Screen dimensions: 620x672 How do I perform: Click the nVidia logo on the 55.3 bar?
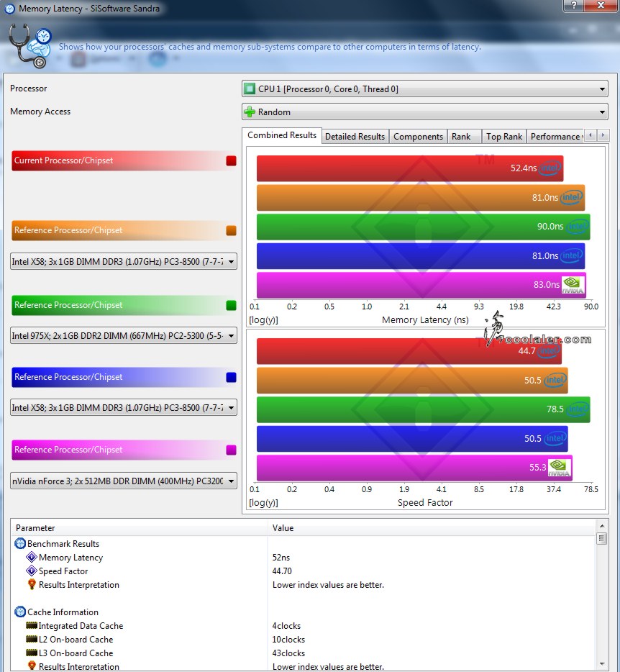point(560,468)
